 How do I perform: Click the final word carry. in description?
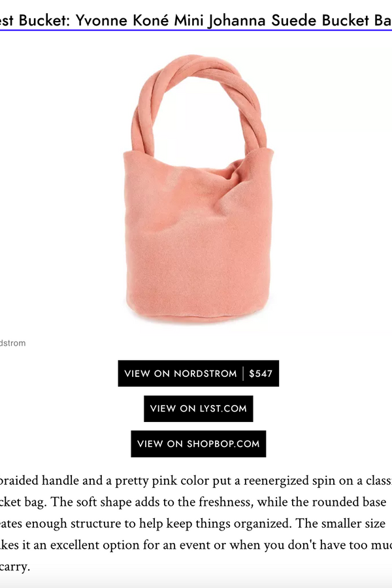(x=15, y=566)
